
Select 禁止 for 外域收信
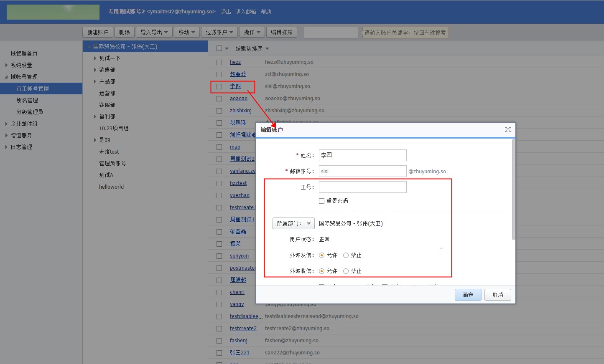pyautogui.click(x=346, y=271)
